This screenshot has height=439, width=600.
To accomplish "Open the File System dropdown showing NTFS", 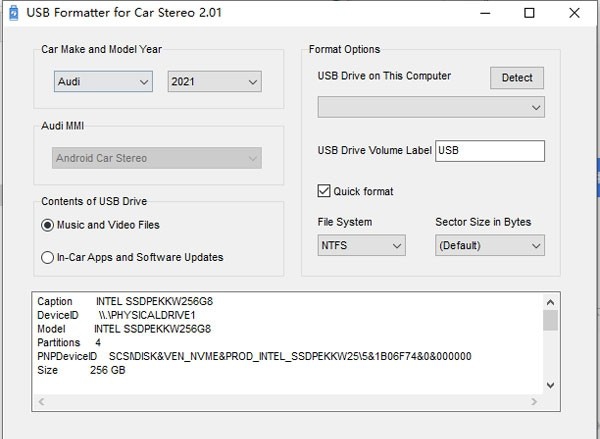I will pos(362,245).
